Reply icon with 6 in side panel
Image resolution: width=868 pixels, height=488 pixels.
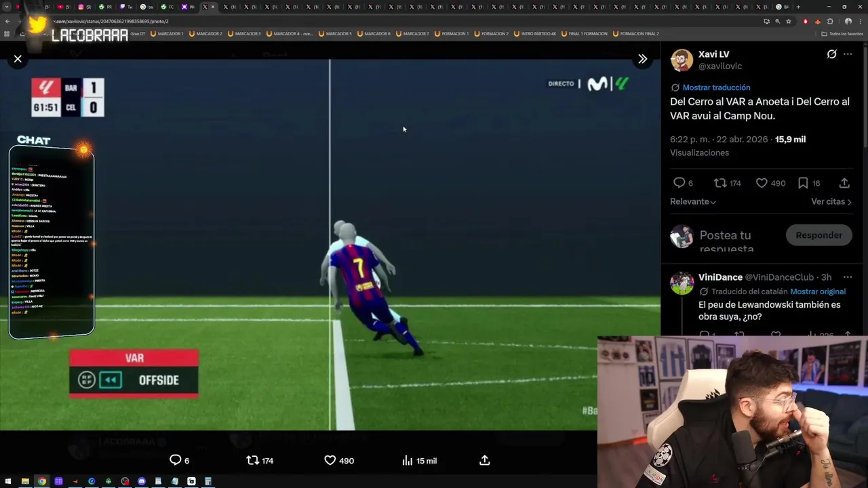click(679, 183)
